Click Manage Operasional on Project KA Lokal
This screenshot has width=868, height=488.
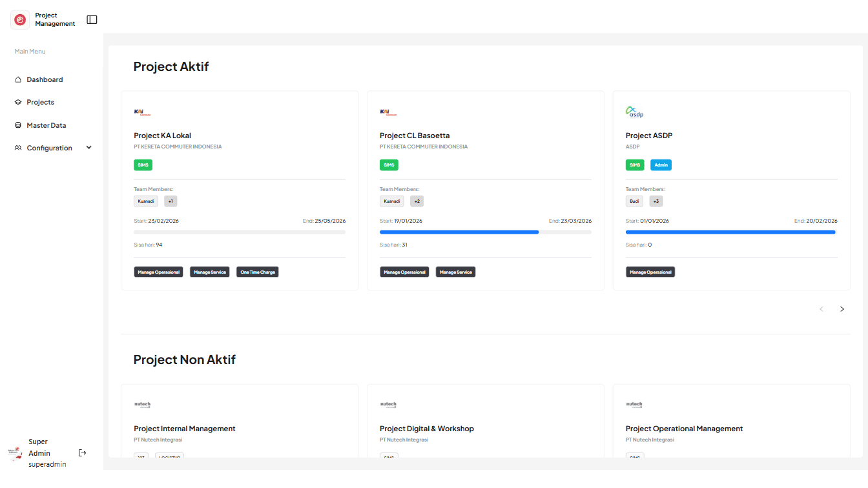(159, 272)
